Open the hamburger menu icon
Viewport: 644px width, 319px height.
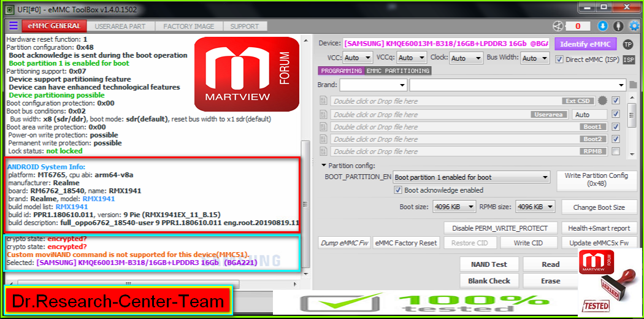(13, 26)
